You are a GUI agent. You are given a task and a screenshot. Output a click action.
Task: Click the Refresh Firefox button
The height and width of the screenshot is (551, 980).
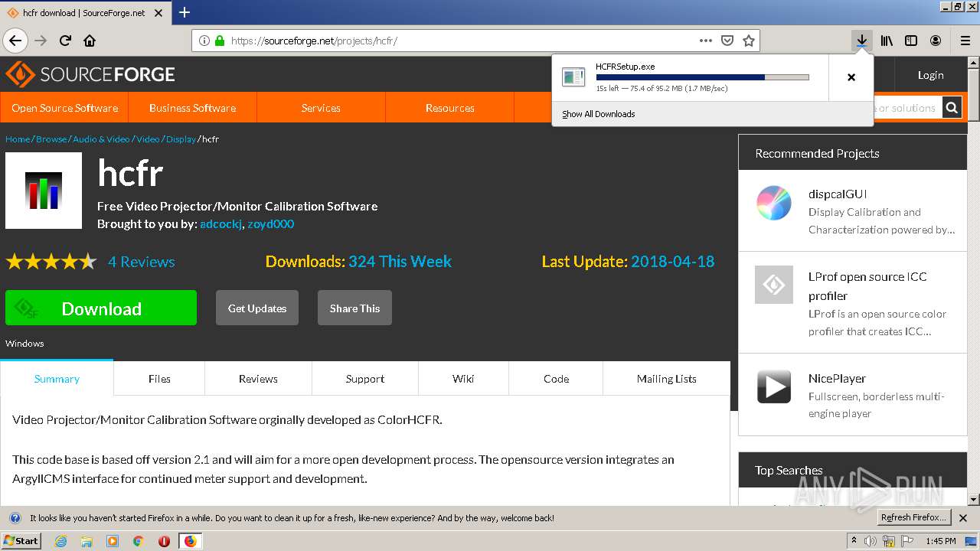click(914, 518)
